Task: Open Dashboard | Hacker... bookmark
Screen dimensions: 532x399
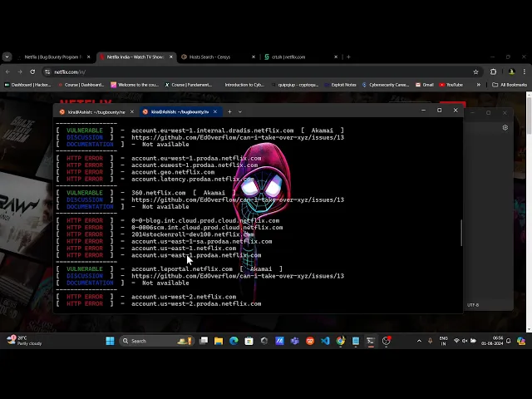Action: click(x=27, y=85)
